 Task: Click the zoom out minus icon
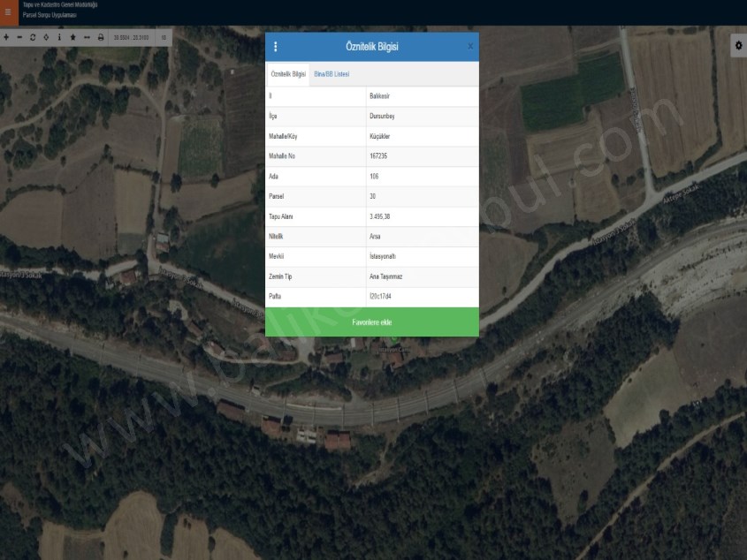(19, 38)
